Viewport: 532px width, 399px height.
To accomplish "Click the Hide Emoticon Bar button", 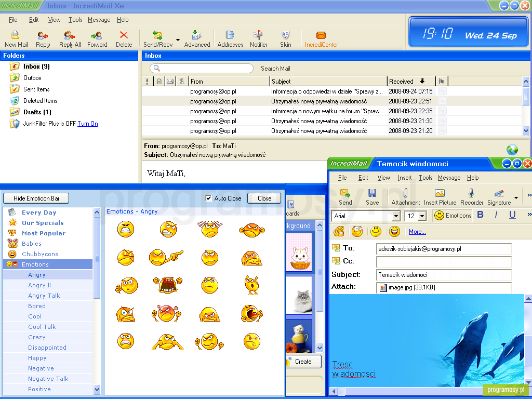I will click(36, 198).
